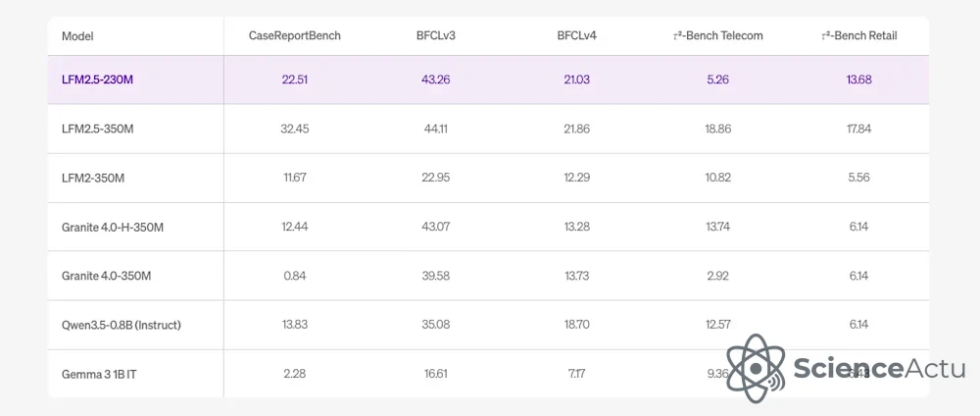Click the 2.28 CaseReportBench value
Viewport: 980px width, 416px height.
point(295,374)
